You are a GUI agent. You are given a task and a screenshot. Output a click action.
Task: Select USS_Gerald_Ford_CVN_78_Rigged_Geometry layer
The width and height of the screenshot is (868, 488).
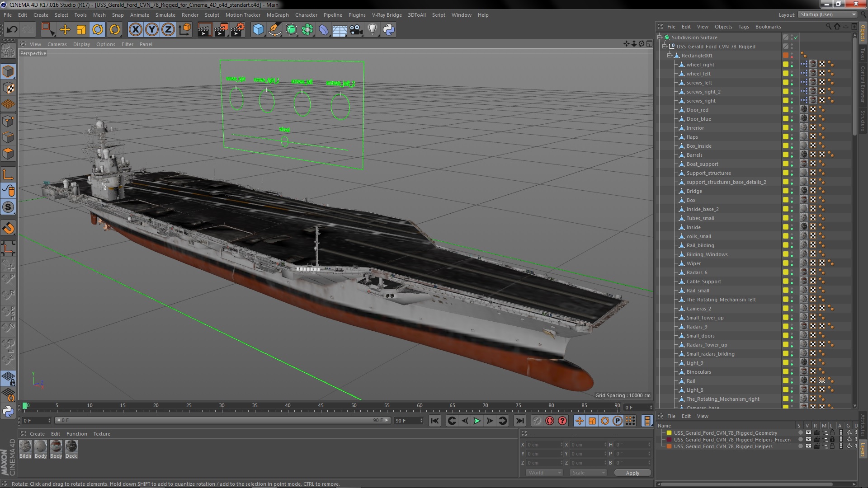pyautogui.click(x=725, y=433)
